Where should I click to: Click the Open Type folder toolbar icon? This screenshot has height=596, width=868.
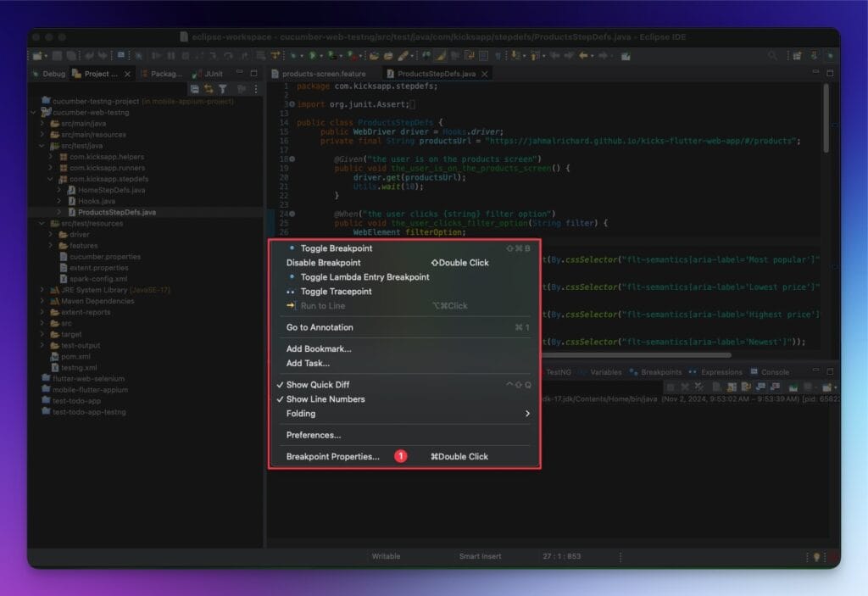tap(374, 55)
